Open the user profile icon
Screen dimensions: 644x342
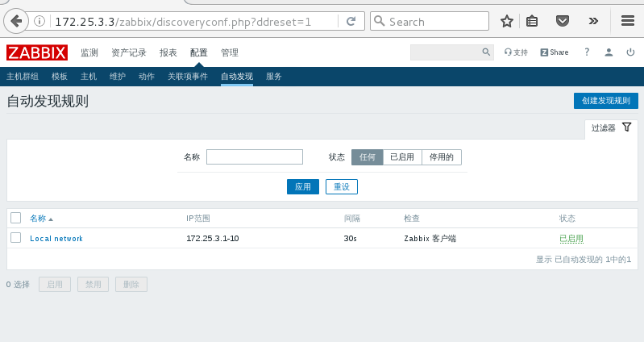(609, 52)
